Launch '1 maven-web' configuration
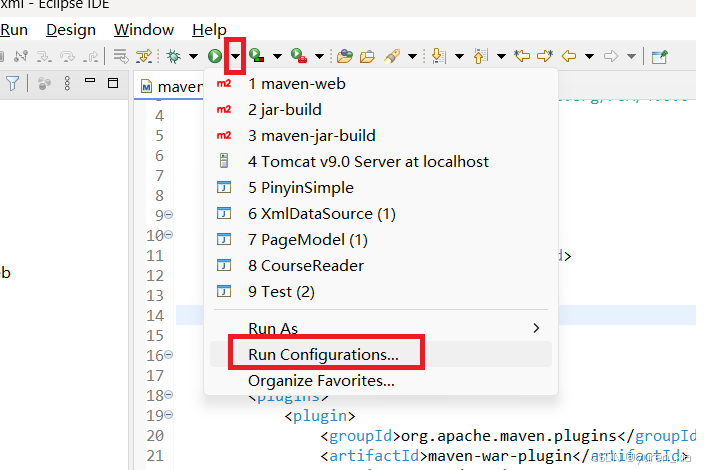Image resolution: width=704 pixels, height=470 pixels. 381,83
